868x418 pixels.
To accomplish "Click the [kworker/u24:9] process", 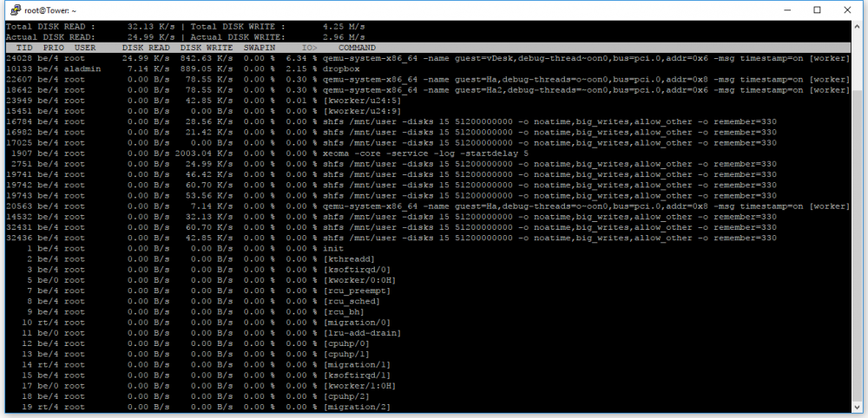I will click(361, 111).
